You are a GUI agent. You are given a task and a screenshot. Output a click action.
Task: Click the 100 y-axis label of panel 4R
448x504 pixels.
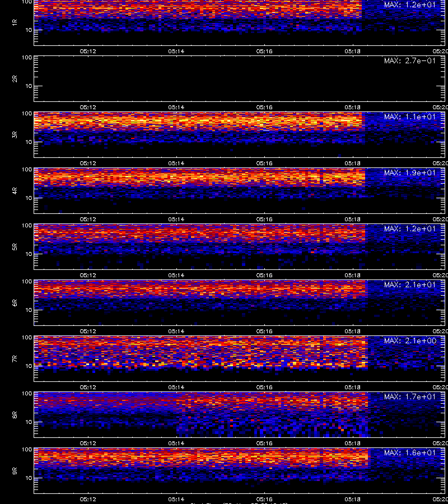(27, 169)
